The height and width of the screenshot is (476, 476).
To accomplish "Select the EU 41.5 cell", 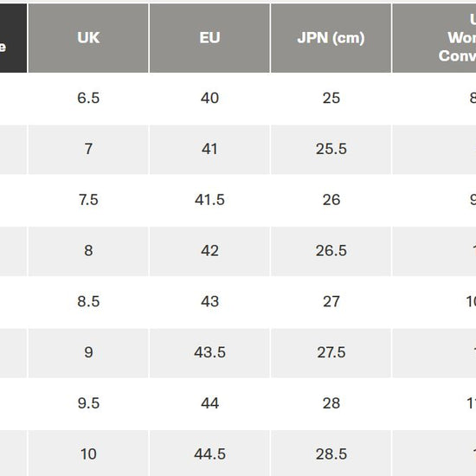I will click(x=209, y=200).
